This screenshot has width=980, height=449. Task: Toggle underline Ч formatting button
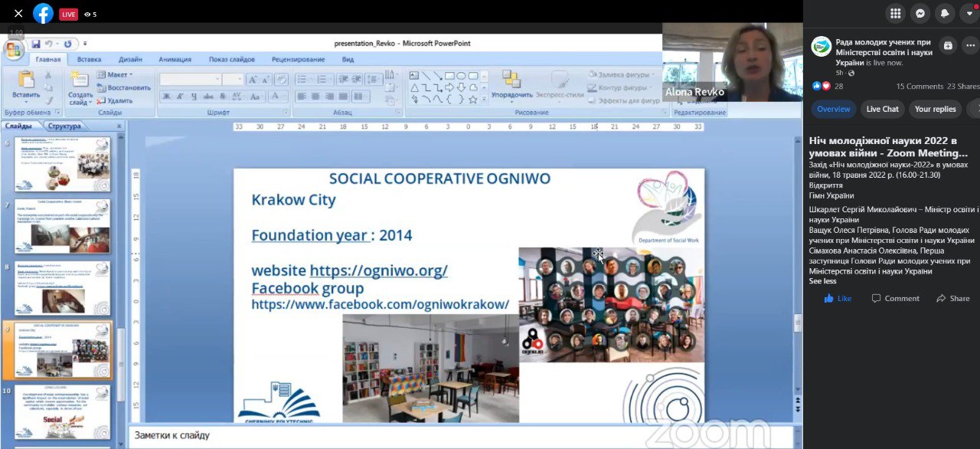pyautogui.click(x=193, y=97)
